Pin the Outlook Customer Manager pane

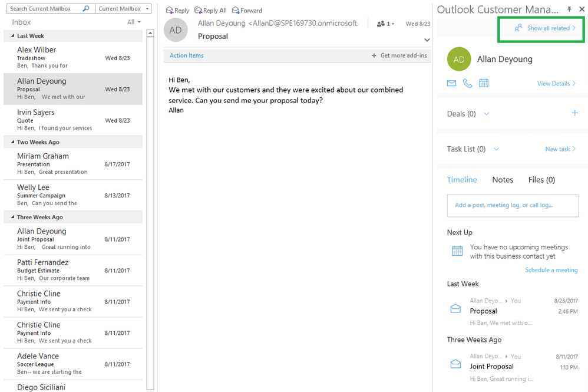click(x=569, y=9)
